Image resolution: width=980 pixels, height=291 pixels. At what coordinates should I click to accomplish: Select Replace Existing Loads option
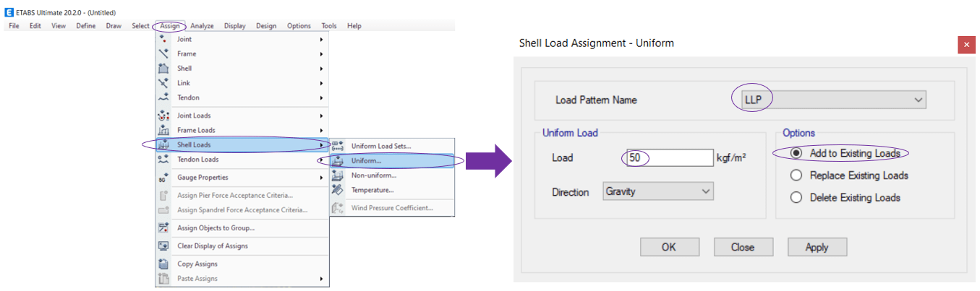[x=796, y=175]
